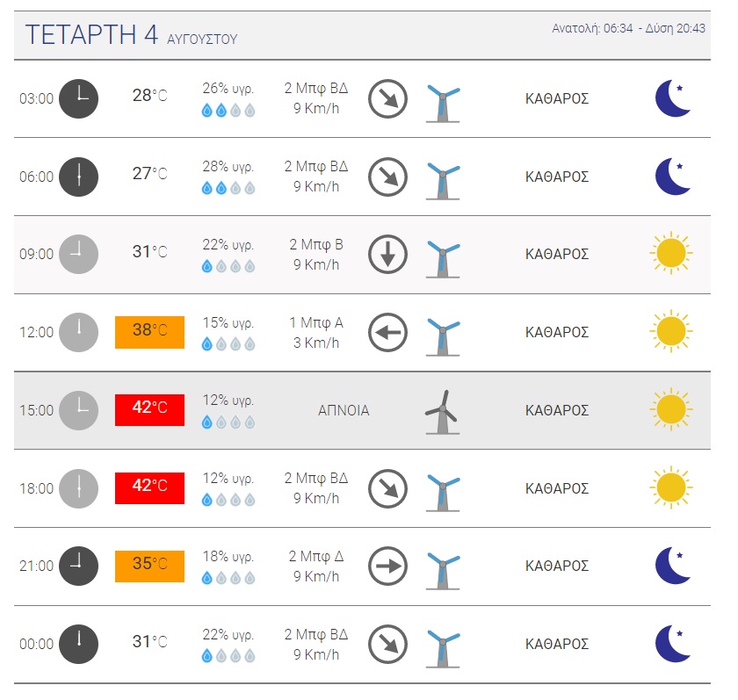Click the orange 38°C temperature box

[x=149, y=332]
